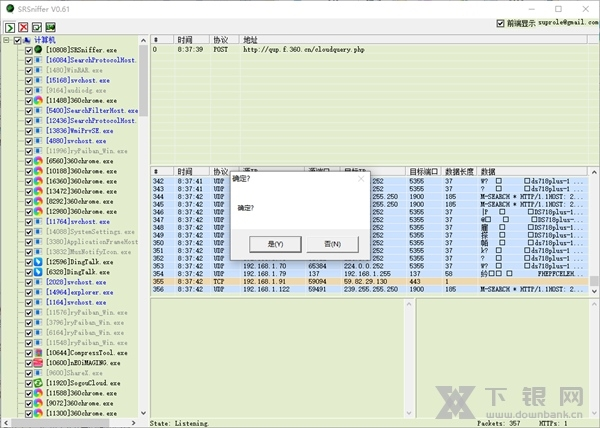Screen dimensions: 600x428
Task: Click the process tree scrollbar down arrow
Action: coord(144,412)
